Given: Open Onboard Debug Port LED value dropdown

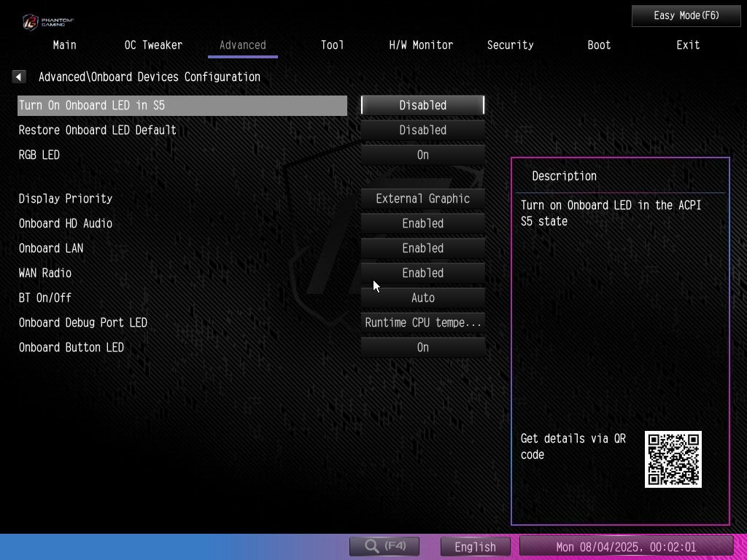Looking at the screenshot, I should (422, 322).
